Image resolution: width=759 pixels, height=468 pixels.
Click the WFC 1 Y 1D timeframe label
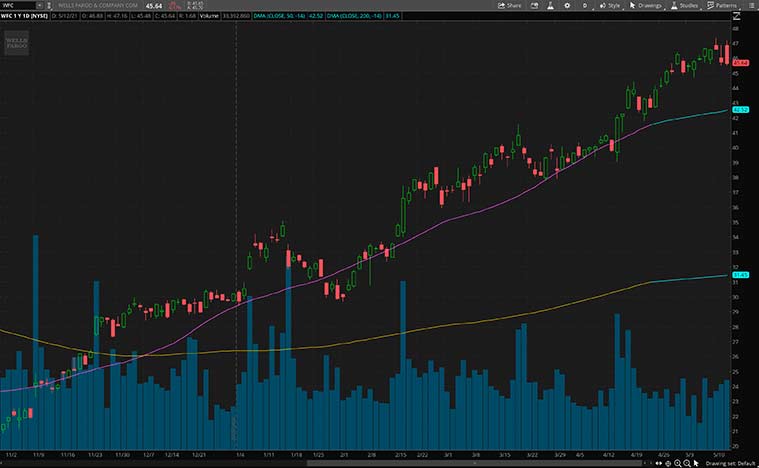(24, 17)
